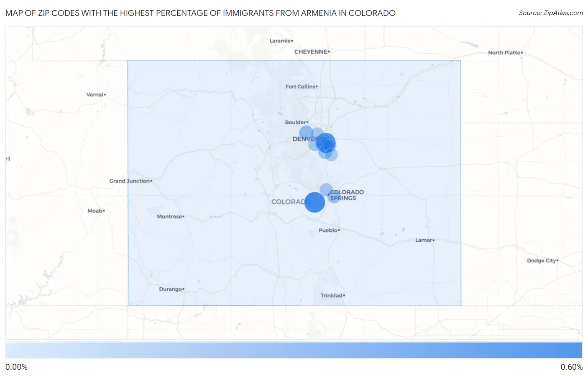Click the 0.00% legend minimum label
This screenshot has height=376, width=588.
coord(17,367)
